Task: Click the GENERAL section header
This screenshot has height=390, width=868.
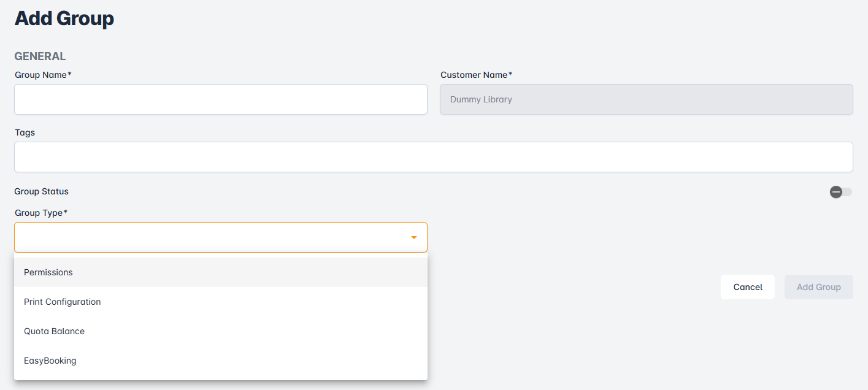Action: [40, 56]
